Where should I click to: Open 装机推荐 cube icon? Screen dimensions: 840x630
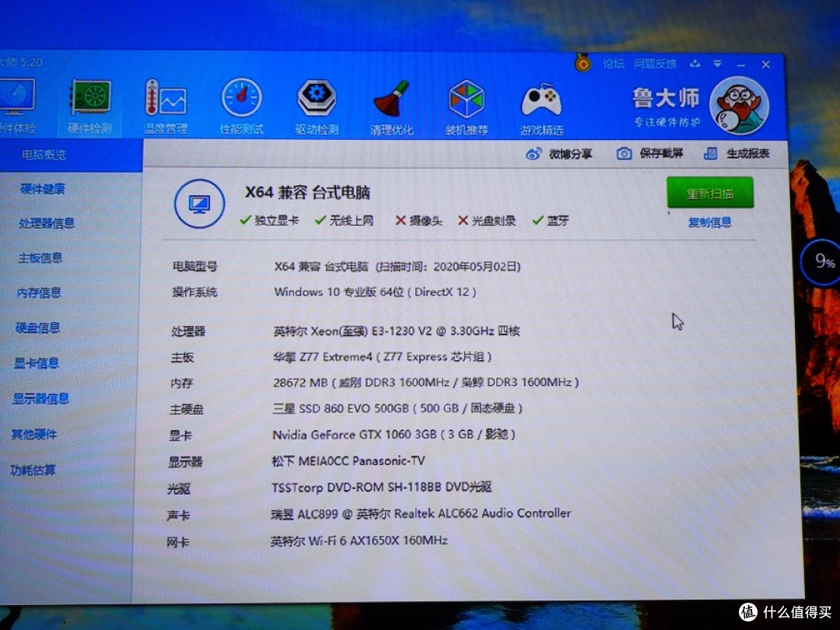[x=467, y=106]
